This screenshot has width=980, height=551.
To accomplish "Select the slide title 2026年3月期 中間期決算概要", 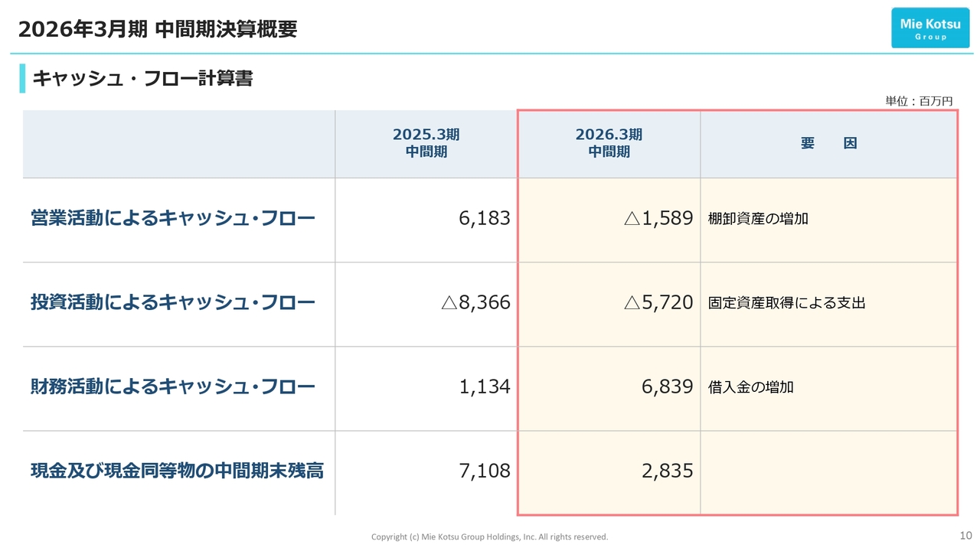I will tap(158, 29).
